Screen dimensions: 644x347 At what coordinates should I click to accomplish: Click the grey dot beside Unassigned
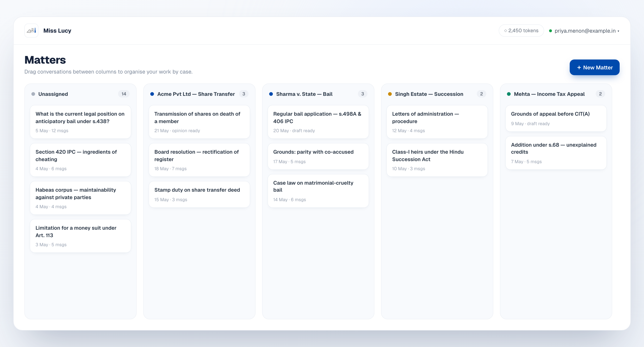click(33, 94)
